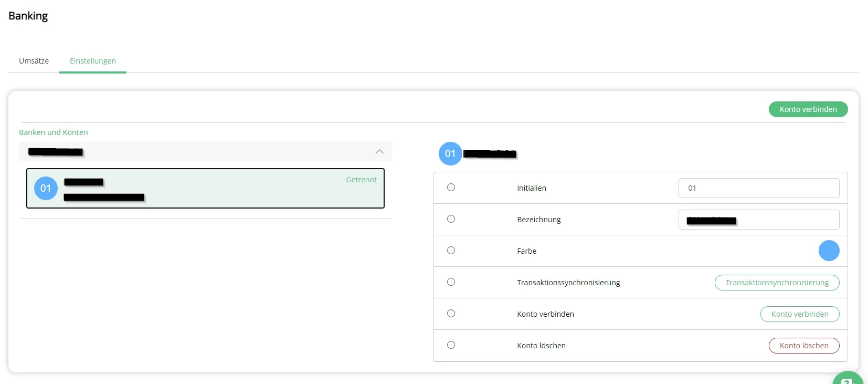Image resolution: width=868 pixels, height=384 pixels.
Task: Click green Konto verbinden button at top
Action: click(x=808, y=109)
